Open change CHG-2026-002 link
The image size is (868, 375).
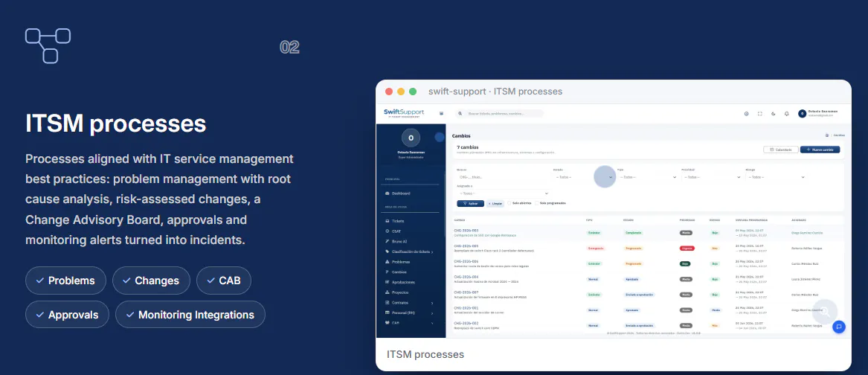pyautogui.click(x=466, y=323)
